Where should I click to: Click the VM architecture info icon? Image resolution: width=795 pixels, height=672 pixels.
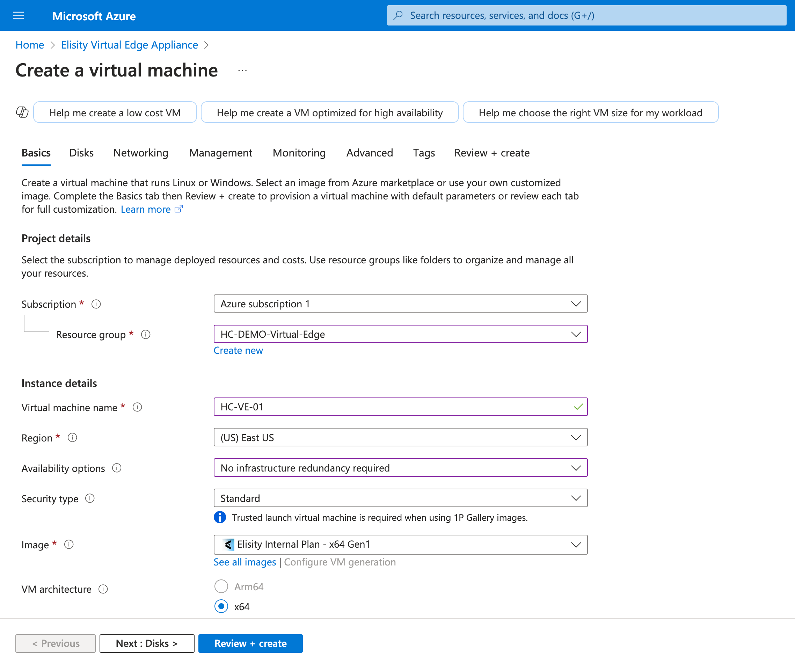103,589
